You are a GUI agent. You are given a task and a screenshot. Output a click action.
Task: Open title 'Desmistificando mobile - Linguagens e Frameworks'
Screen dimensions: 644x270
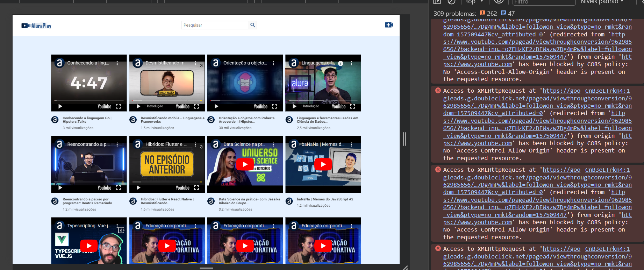(x=173, y=120)
